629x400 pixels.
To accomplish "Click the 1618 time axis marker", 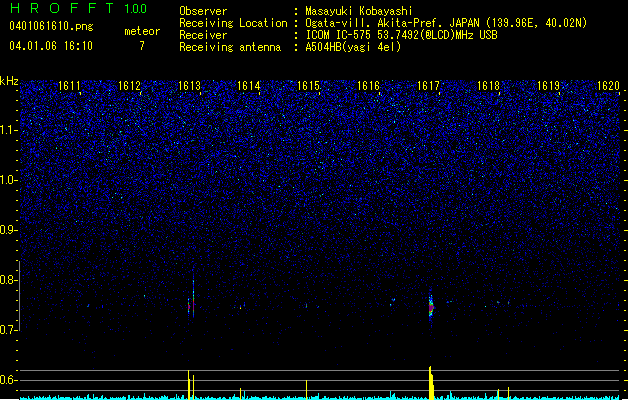I will pos(488,86).
